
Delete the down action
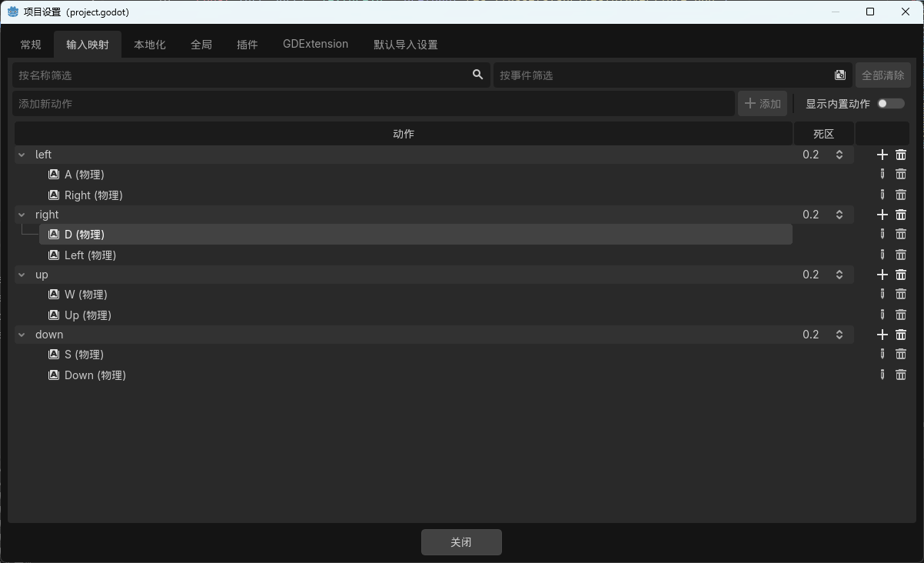click(x=901, y=335)
